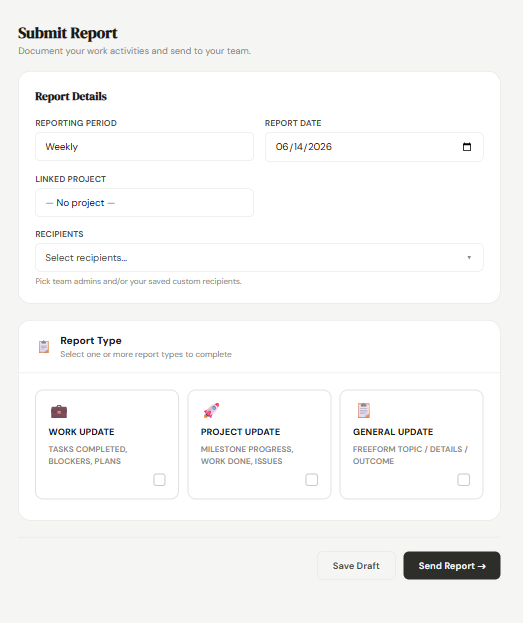Click the clipboard icon beside Report Type heading
Viewport: 523px width, 623px height.
[44, 346]
